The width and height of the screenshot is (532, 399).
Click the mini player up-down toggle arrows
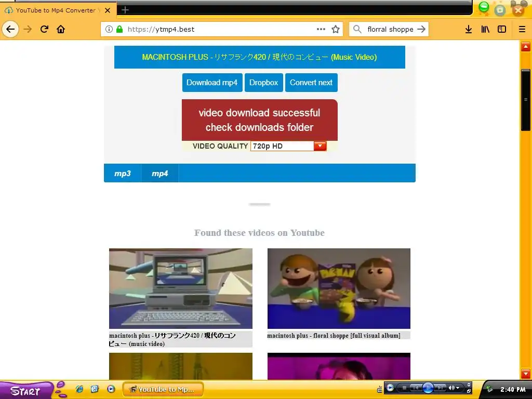469,385
